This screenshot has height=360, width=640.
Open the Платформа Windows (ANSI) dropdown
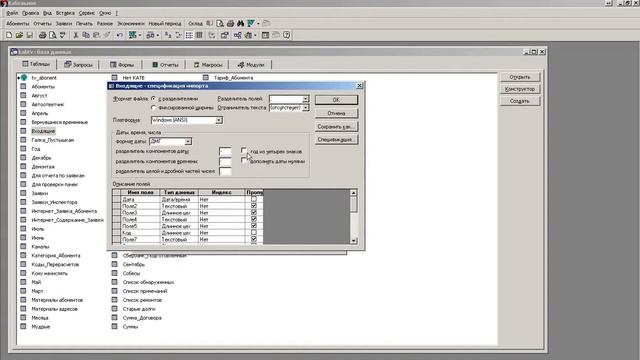coord(219,120)
